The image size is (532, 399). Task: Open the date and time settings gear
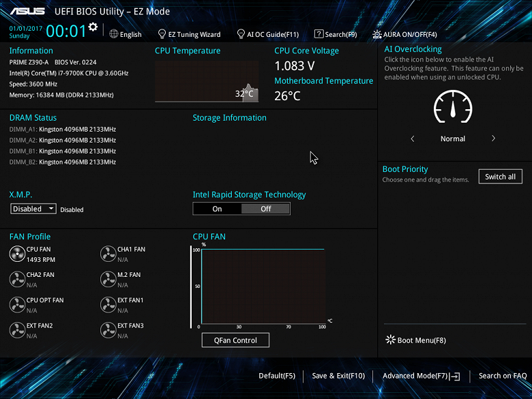93,27
